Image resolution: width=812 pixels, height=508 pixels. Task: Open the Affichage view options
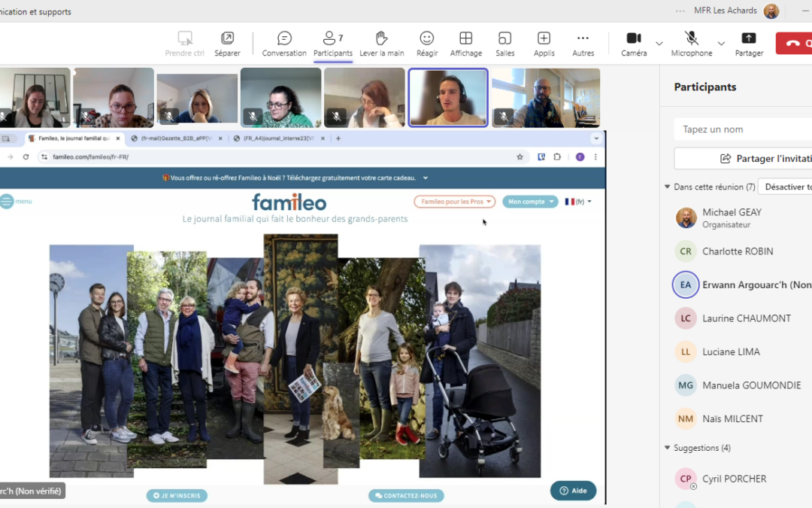pyautogui.click(x=465, y=44)
